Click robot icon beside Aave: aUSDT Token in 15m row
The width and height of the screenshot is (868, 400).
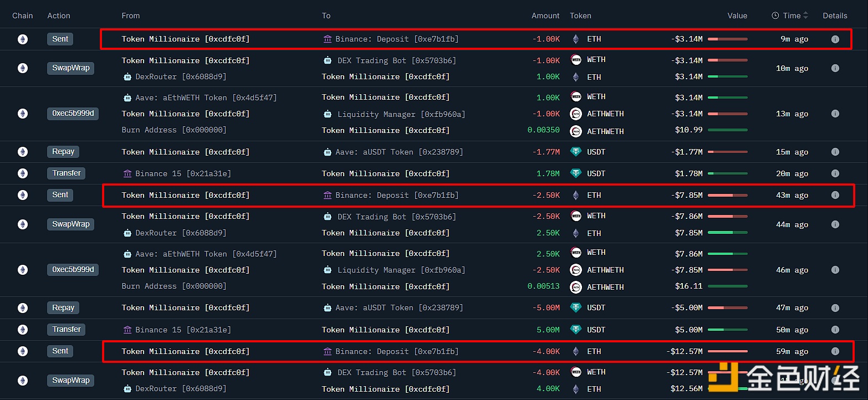coord(327,152)
